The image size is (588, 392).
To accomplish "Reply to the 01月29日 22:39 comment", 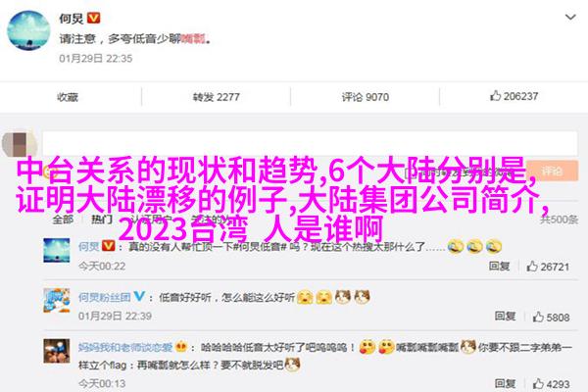I will tap(505, 317).
